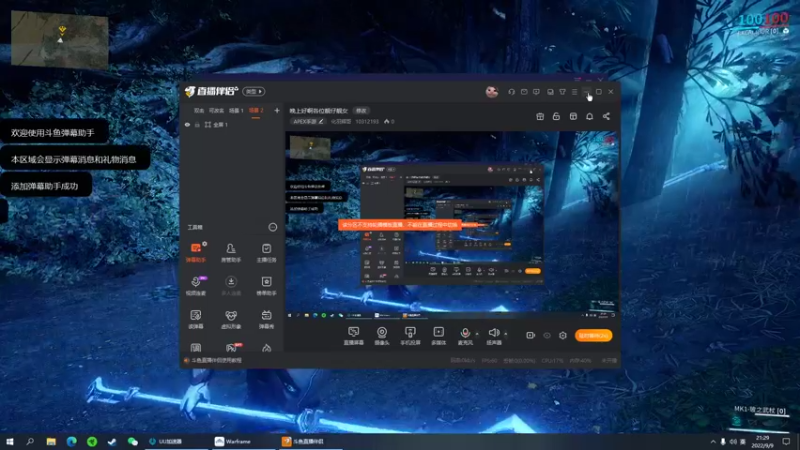This screenshot has height=450, width=800.
Task: Open the 弹幕助手 tool in the toolbox
Action: coord(196,253)
